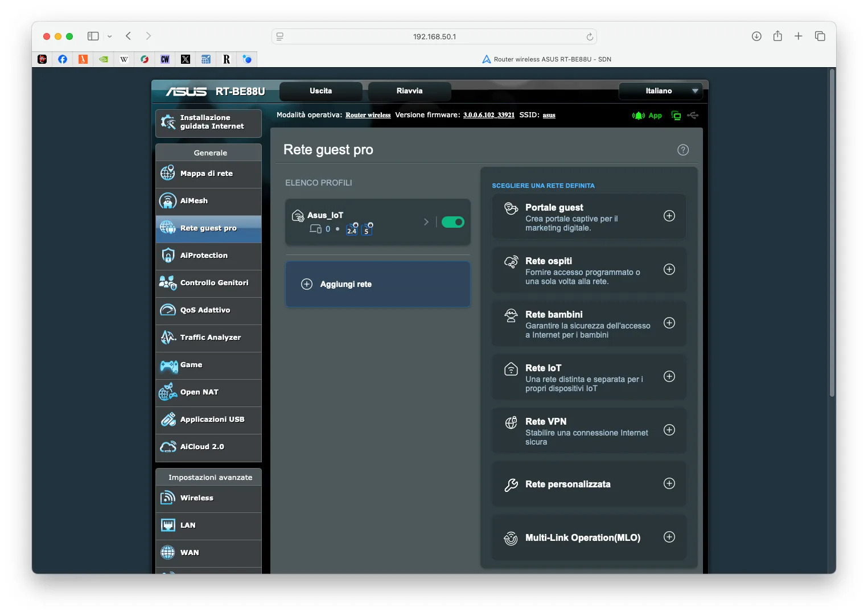Open the X pinned tab
The height and width of the screenshot is (616, 868).
pos(186,59)
